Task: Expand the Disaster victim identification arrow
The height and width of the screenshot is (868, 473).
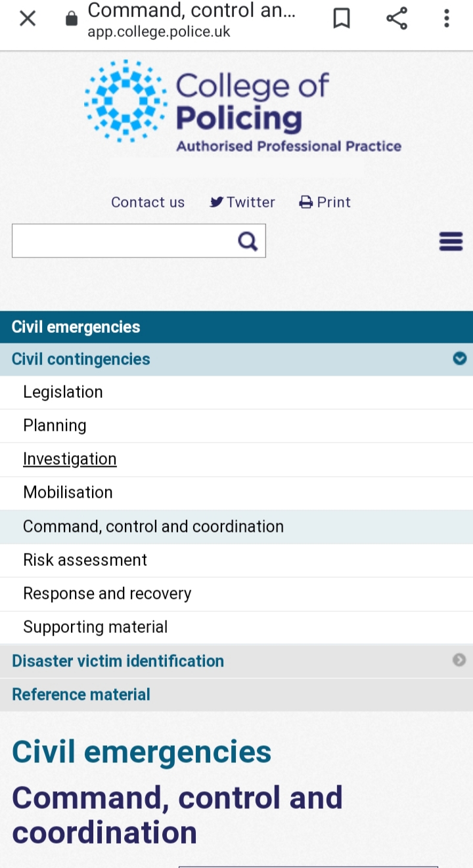Action: (460, 660)
